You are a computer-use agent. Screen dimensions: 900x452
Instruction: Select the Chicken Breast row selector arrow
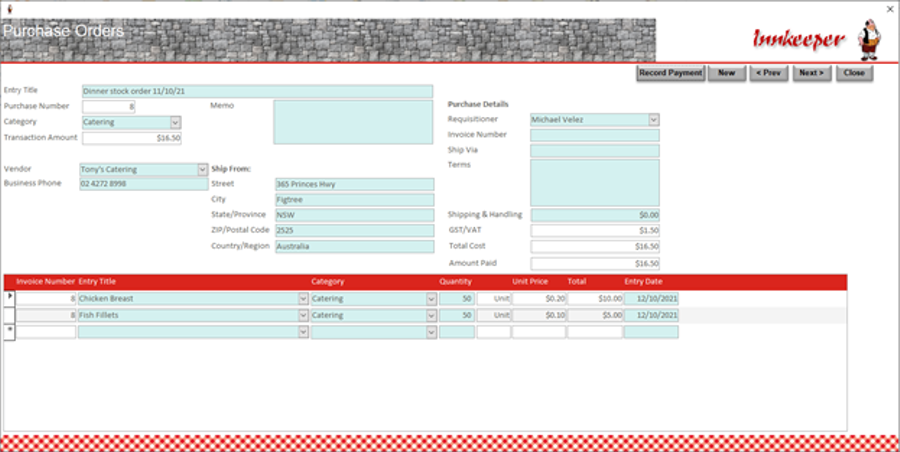[x=9, y=299]
